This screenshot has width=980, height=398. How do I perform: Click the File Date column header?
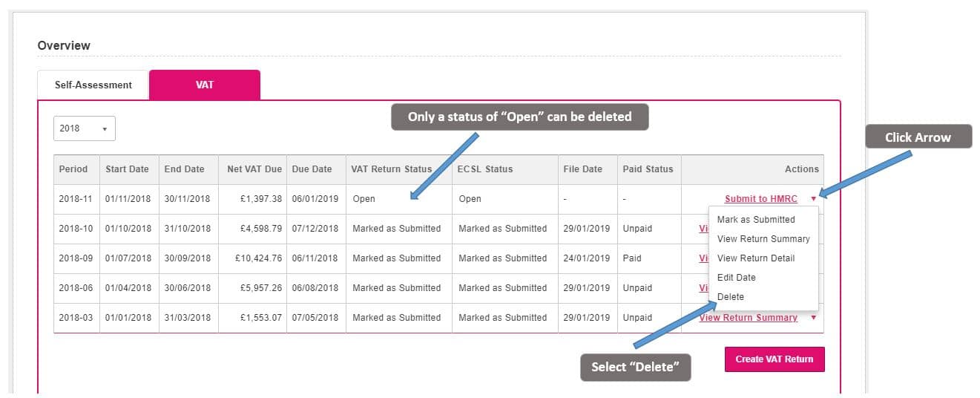582,169
